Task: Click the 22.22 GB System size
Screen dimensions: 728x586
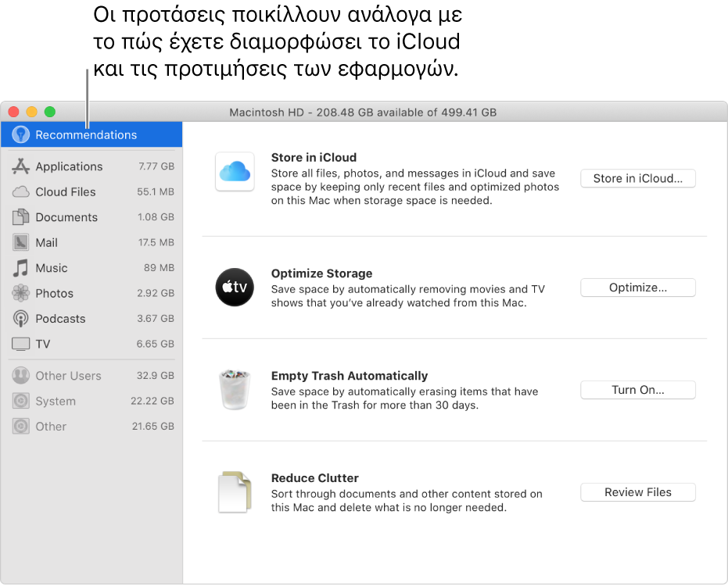Action: tap(152, 401)
